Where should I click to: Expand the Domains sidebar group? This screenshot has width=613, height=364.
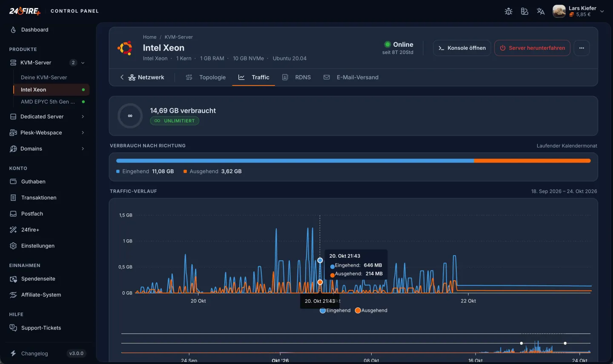tap(83, 149)
